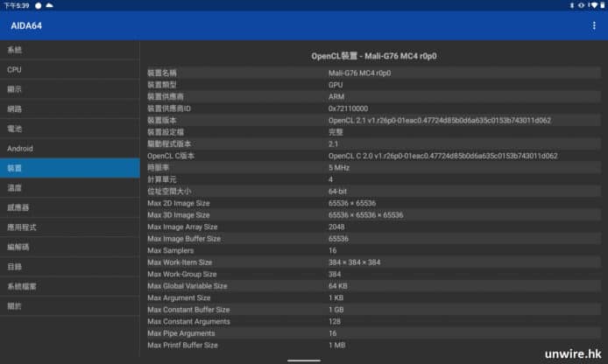Open the three-dot overflow menu
This screenshot has height=364, width=608.
pos(595,25)
